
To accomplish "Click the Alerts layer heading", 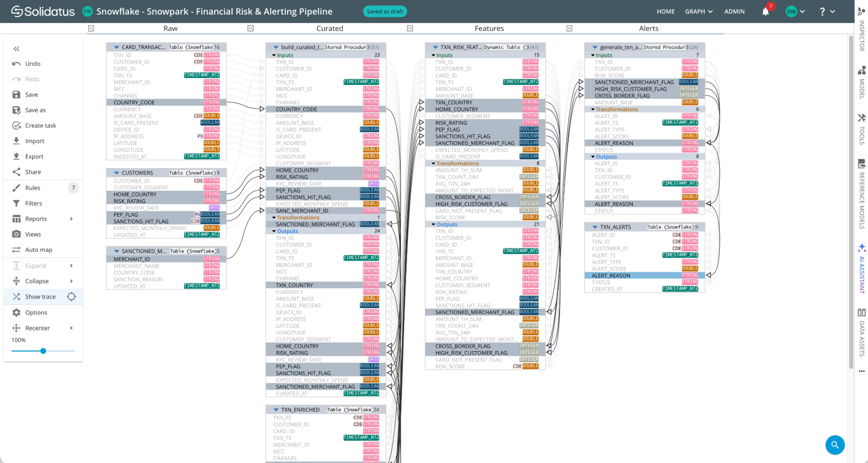I will coord(649,29).
